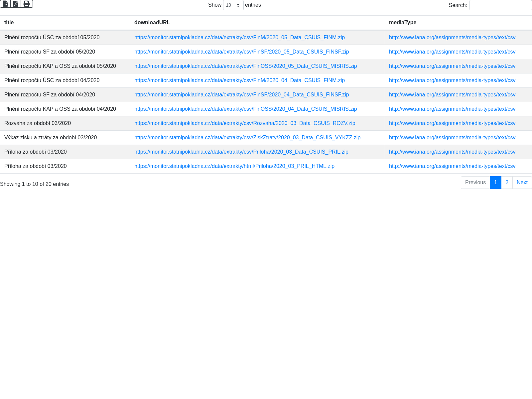Viewport: 532px width, 399px height.
Task: Click the CSV export icon
Action: tap(5, 4)
